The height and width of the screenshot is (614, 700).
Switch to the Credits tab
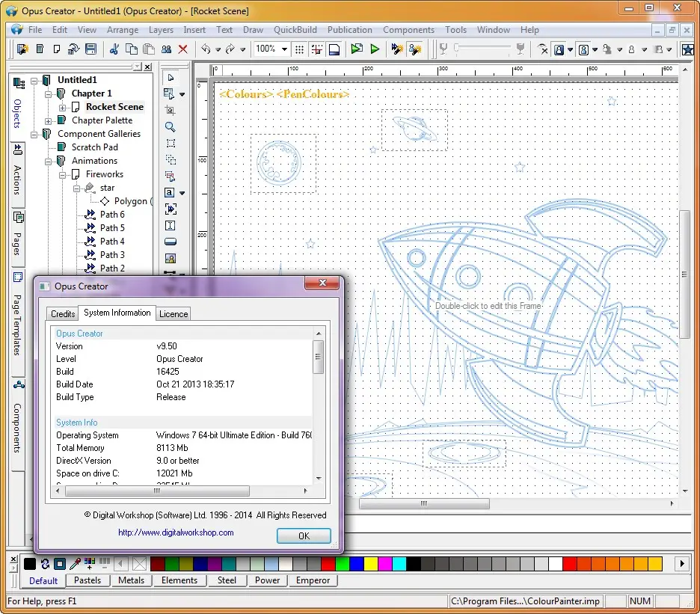click(63, 314)
